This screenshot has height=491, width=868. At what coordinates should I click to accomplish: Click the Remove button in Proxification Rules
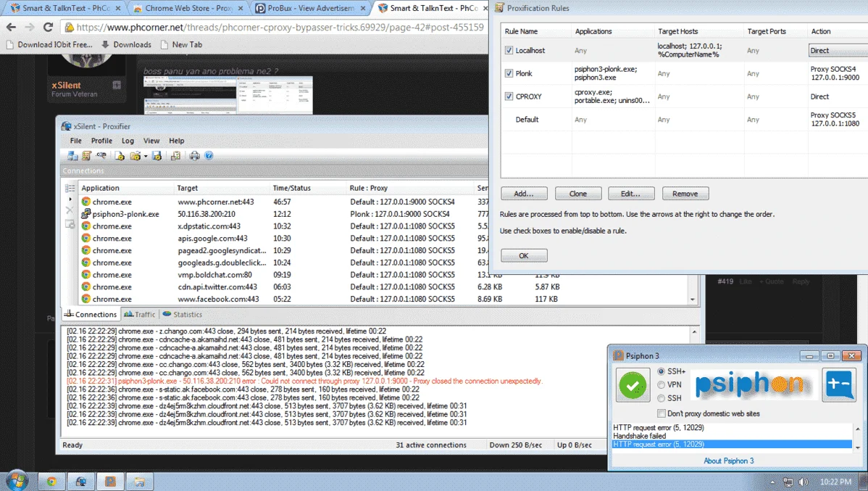coord(685,194)
